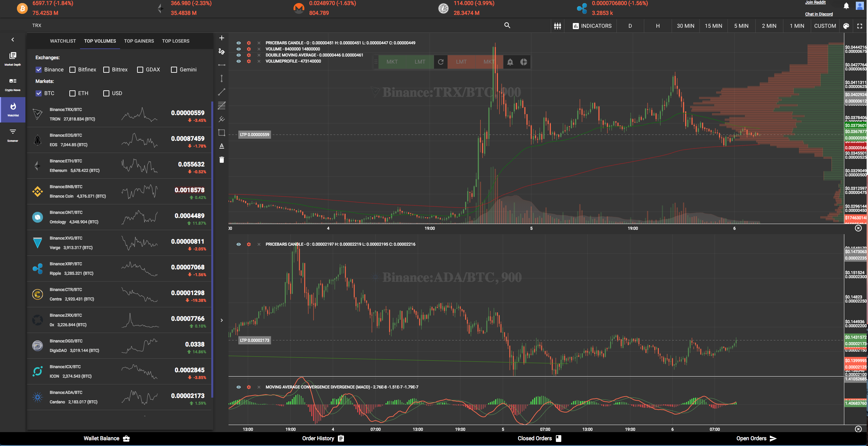Expand the Closed Orders panel

click(x=539, y=439)
